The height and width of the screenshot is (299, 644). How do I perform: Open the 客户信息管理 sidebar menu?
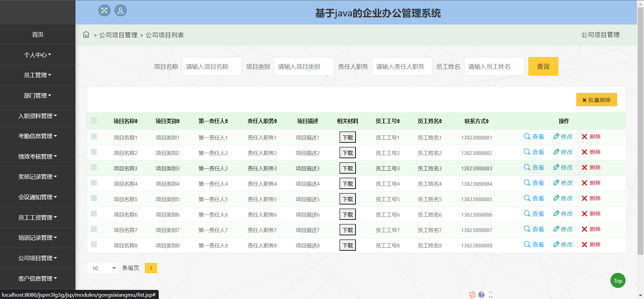pyautogui.click(x=38, y=278)
